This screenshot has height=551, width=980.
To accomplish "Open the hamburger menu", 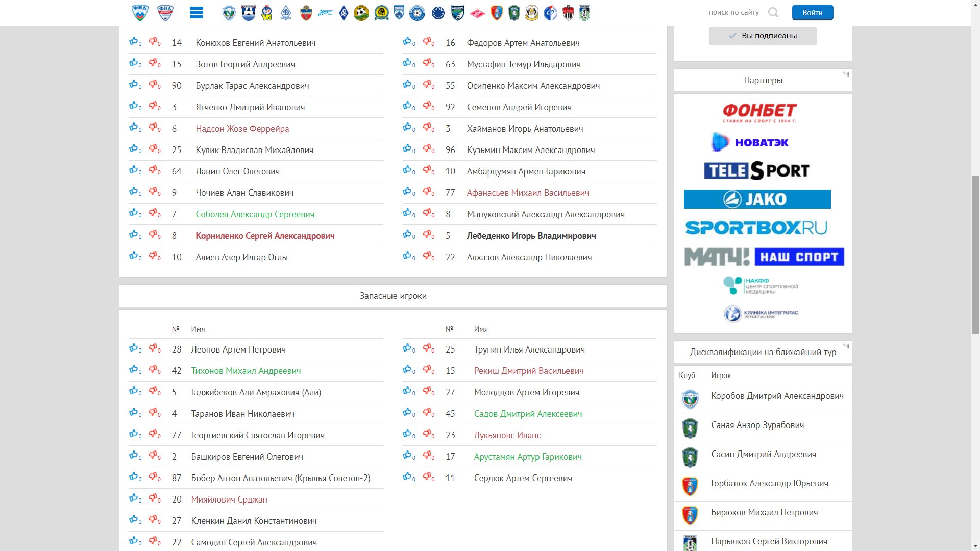I will tap(196, 13).
